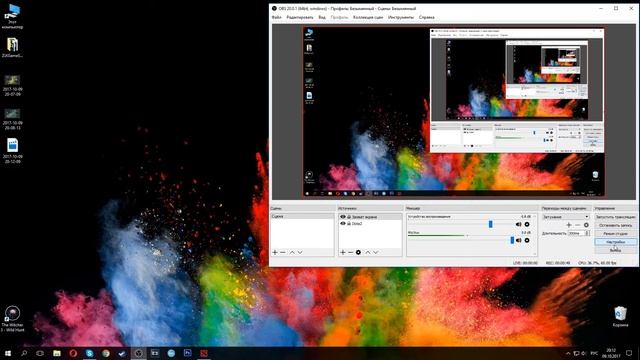640x360 pixels.
Task: Decrease transition duration with down arrow
Action: pyautogui.click(x=587, y=235)
